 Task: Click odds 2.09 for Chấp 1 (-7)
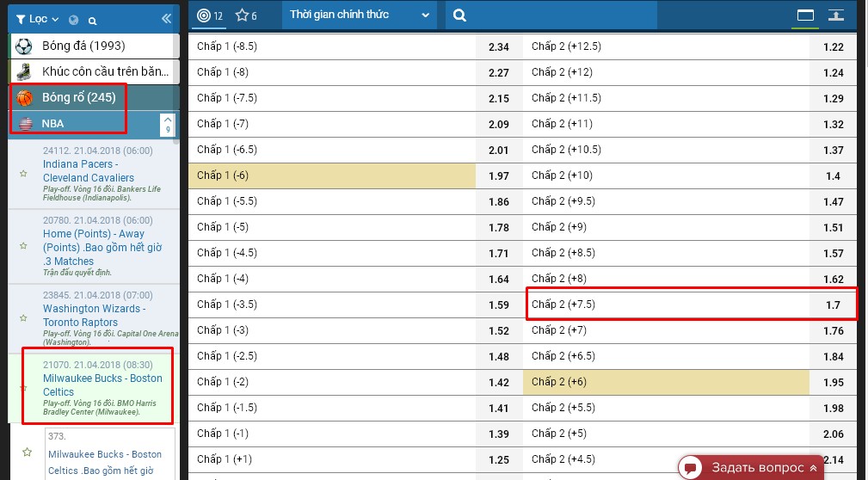tap(499, 125)
